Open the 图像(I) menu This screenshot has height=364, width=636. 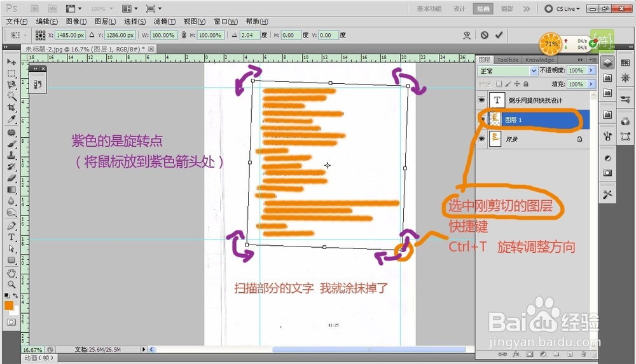click(76, 22)
